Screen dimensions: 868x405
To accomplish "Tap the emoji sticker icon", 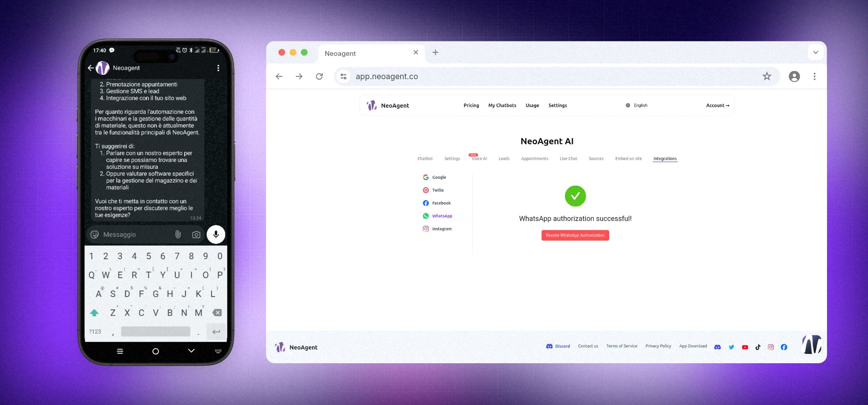I will [x=95, y=235].
